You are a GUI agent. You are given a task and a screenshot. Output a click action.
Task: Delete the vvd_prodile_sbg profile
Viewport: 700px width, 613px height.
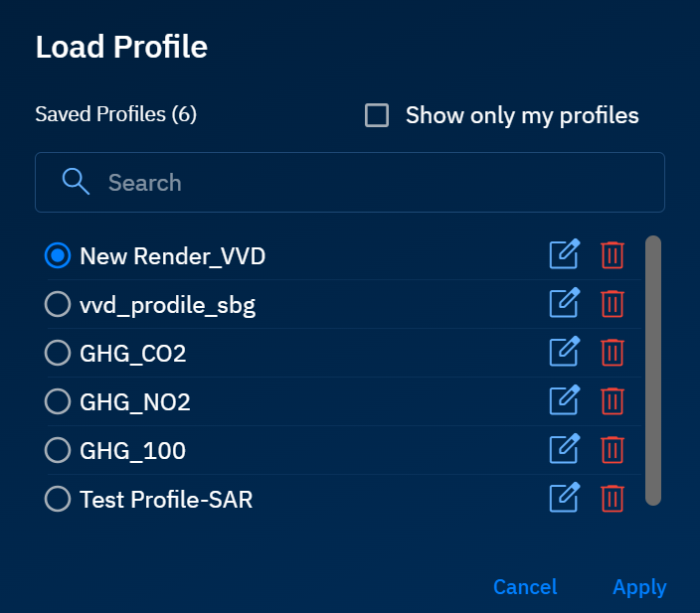[612, 303]
